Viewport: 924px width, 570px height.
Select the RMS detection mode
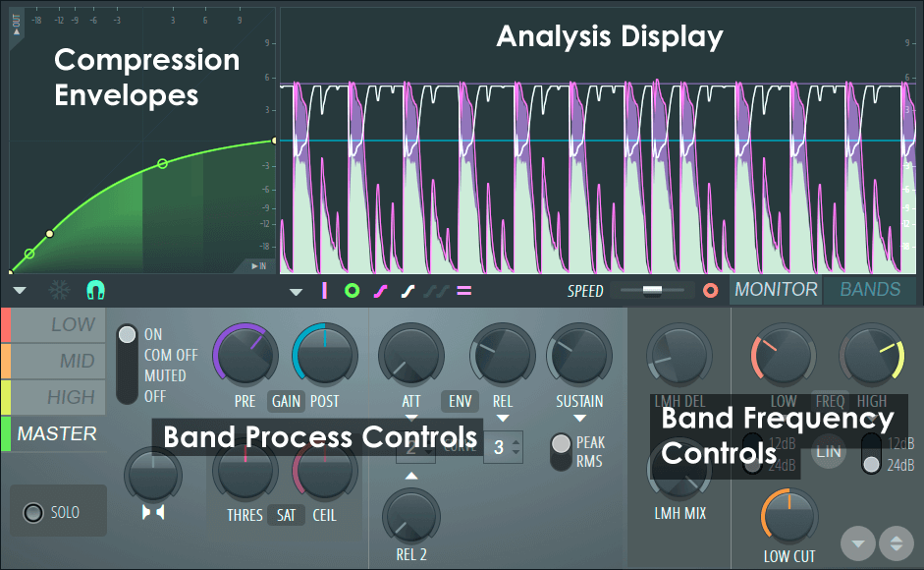(589, 462)
